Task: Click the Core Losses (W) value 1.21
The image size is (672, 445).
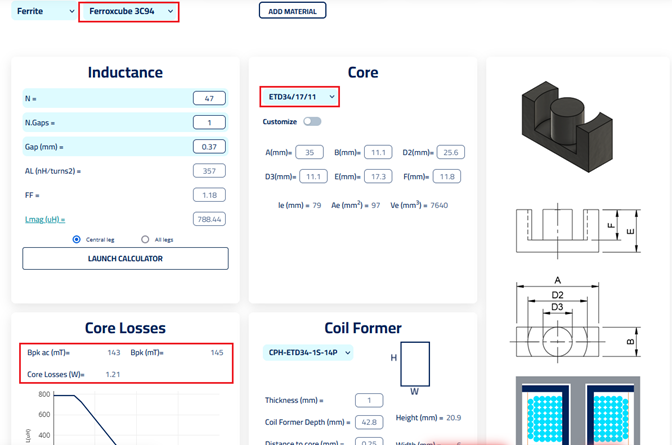Action: 113,374
